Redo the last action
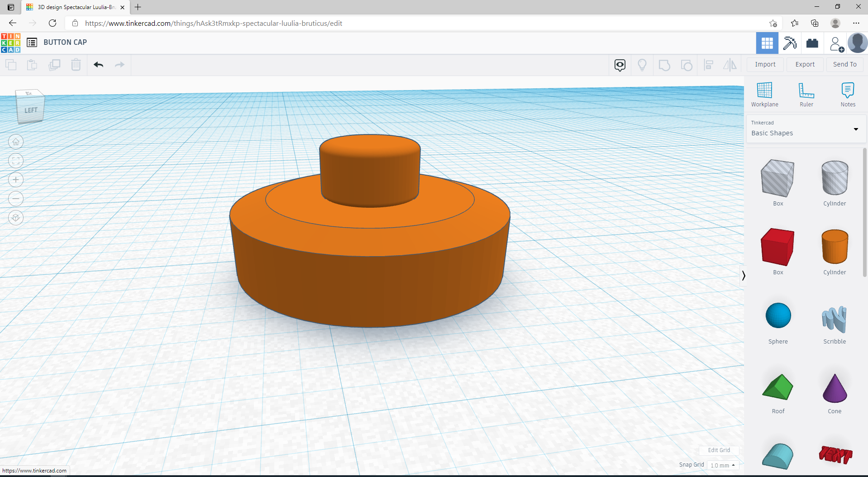 [x=119, y=65]
